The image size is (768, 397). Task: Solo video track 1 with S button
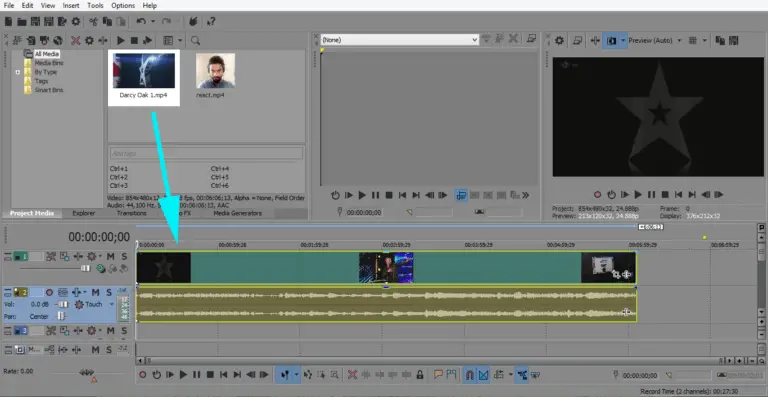[124, 257]
